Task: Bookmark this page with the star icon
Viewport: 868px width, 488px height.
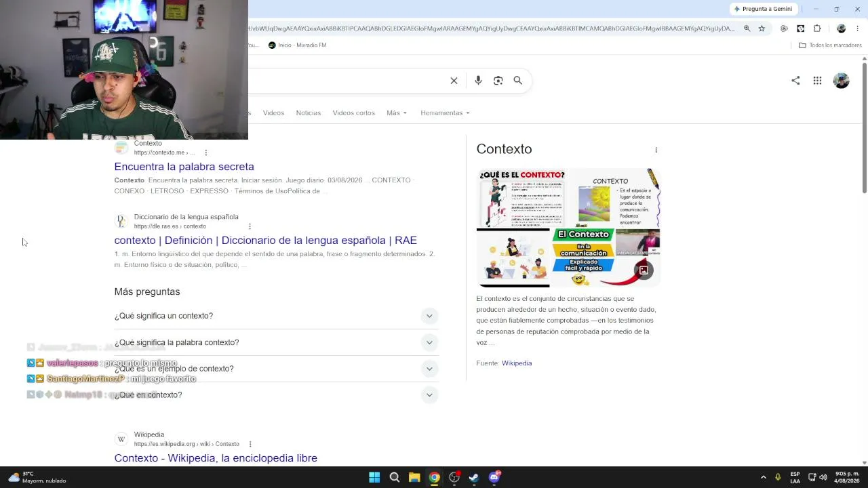Action: 762,28
